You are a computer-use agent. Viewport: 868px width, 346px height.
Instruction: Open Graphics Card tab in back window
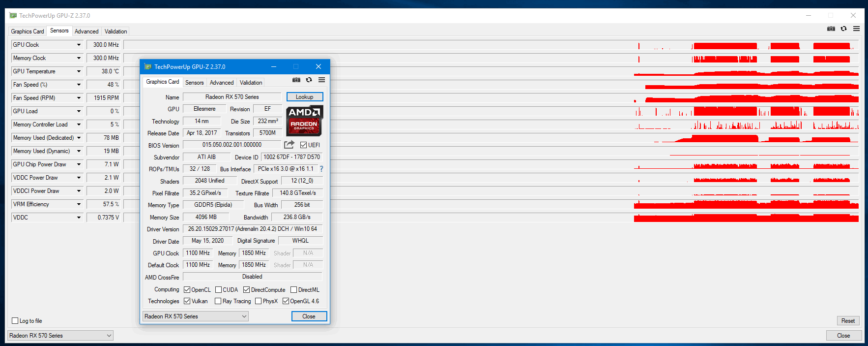[28, 31]
